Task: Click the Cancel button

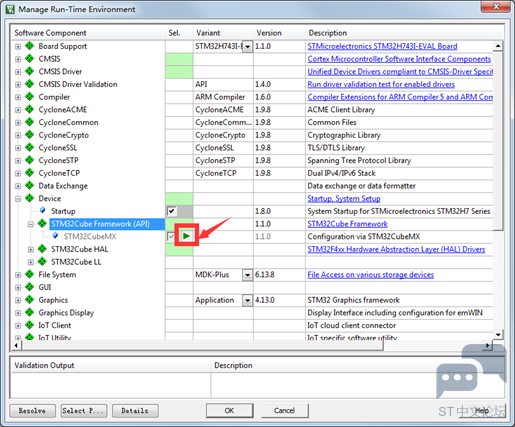Action: [284, 410]
